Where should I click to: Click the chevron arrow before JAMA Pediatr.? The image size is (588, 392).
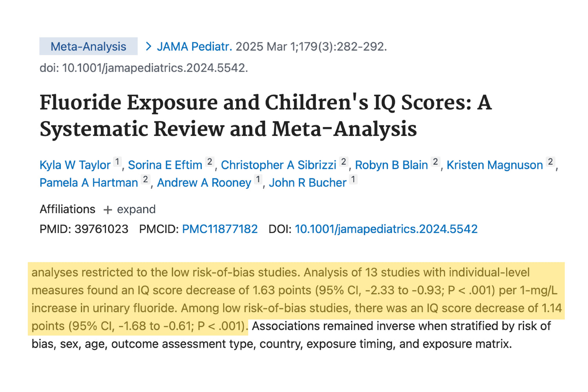click(149, 47)
